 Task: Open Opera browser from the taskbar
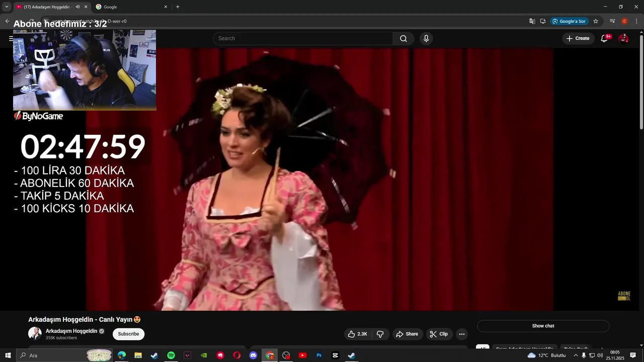[237, 355]
